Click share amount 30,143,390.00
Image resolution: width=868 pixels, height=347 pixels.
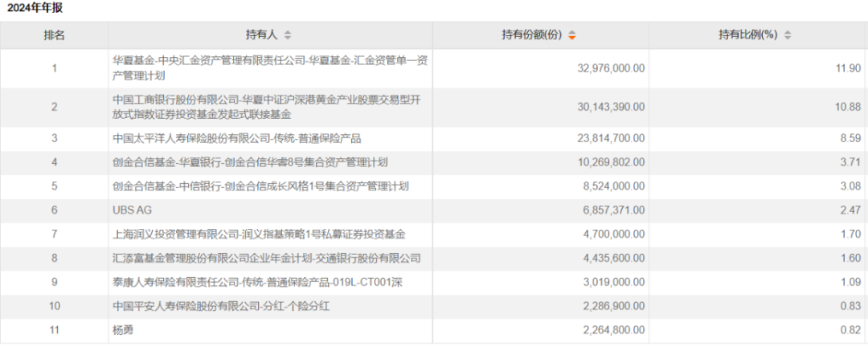click(610, 108)
